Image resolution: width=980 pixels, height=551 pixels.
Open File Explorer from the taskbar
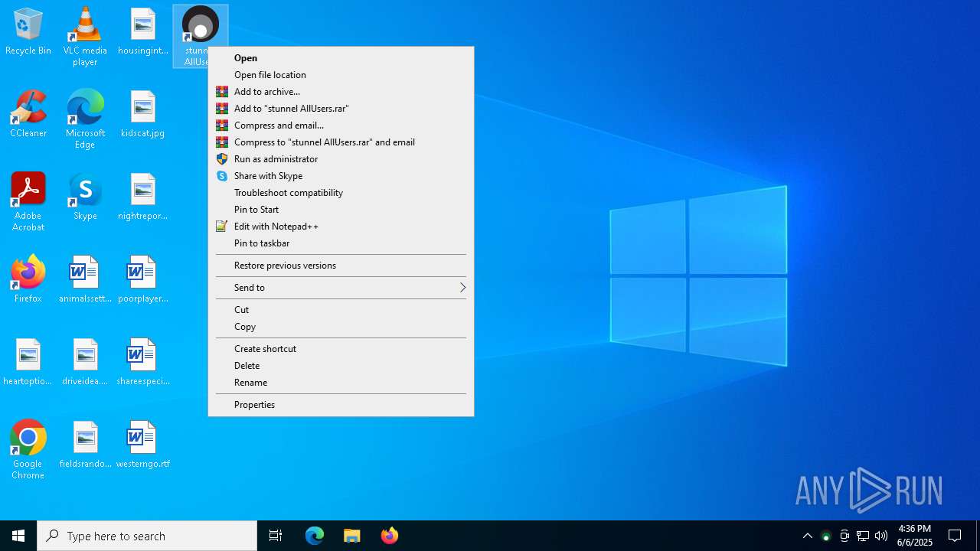pyautogui.click(x=351, y=536)
